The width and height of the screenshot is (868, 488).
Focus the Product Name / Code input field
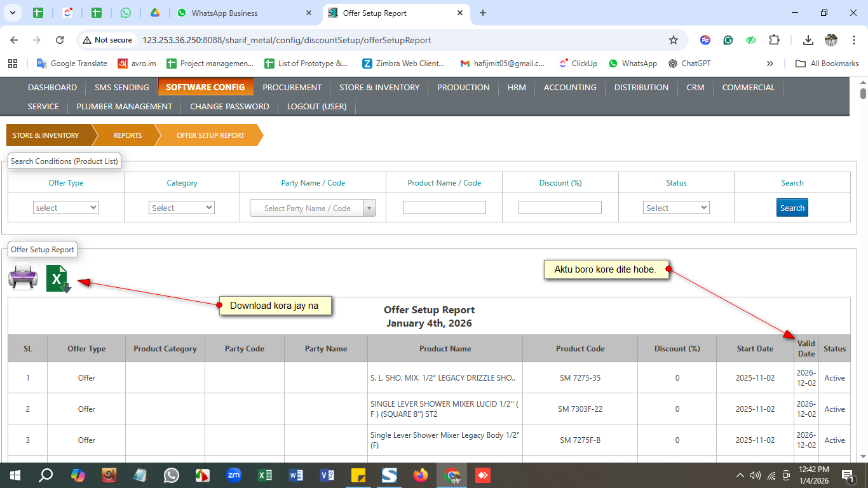coord(444,207)
